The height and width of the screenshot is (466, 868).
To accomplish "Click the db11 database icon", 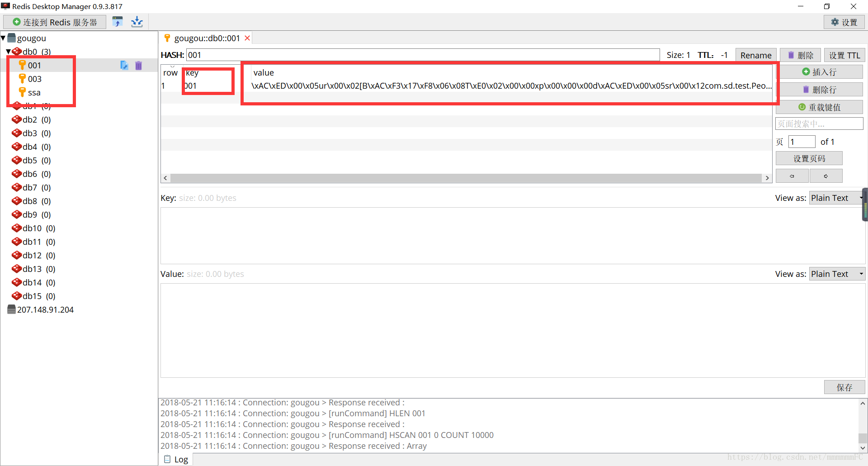I will [17, 242].
